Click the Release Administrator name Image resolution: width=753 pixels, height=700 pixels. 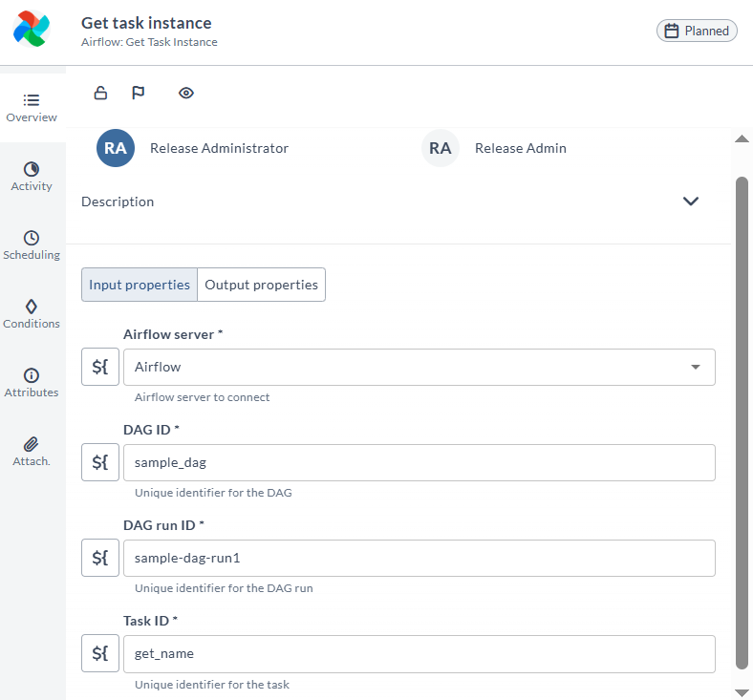tap(219, 148)
